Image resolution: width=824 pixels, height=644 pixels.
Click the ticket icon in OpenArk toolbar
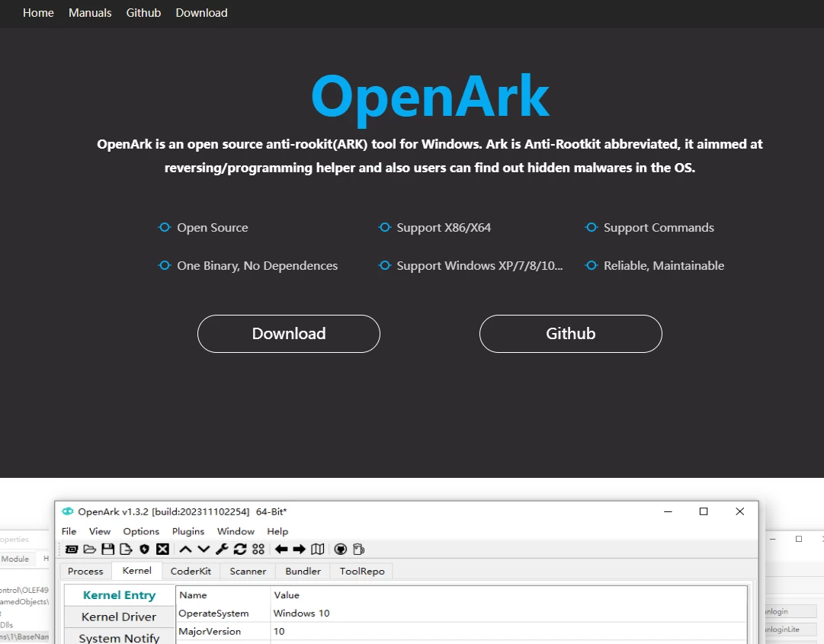pos(72,549)
